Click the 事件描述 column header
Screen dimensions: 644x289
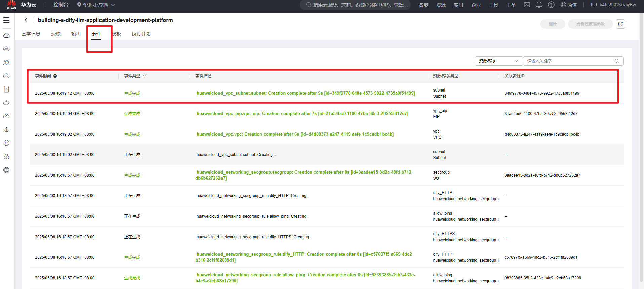coord(203,76)
